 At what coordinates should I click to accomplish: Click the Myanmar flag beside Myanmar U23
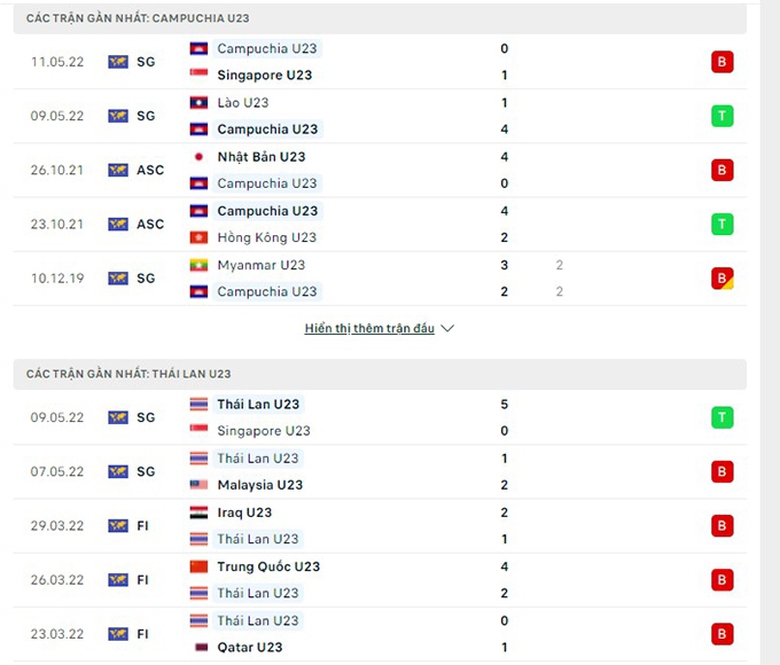tap(198, 265)
